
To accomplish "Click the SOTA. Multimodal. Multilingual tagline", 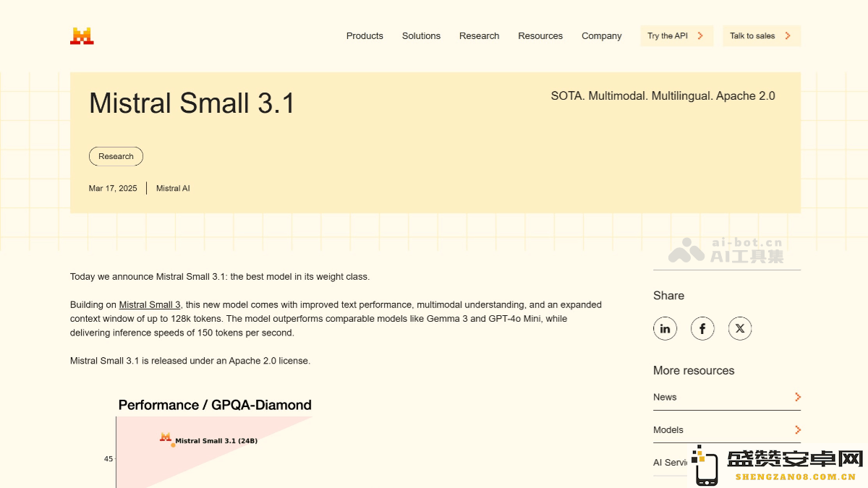I will click(x=663, y=95).
